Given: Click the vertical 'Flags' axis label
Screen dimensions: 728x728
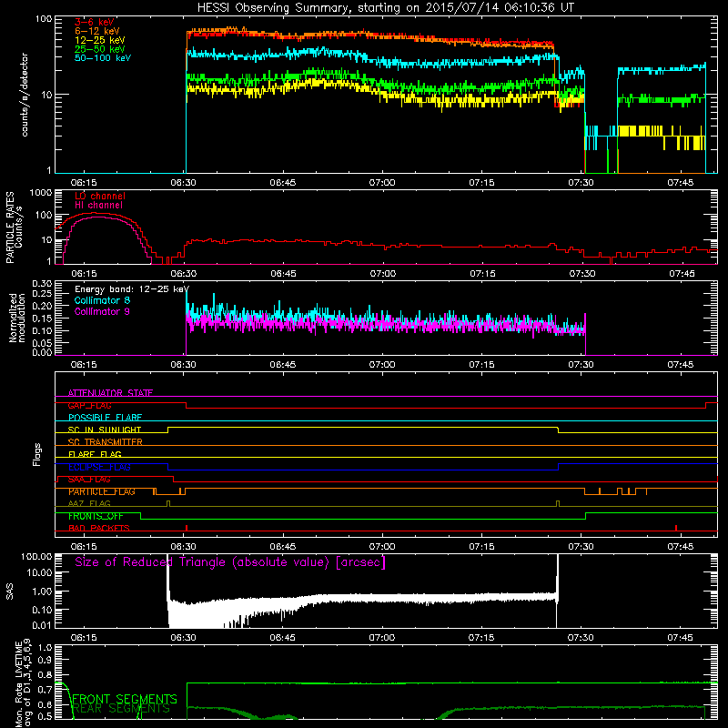Looking at the screenshot, I should tap(37, 454).
